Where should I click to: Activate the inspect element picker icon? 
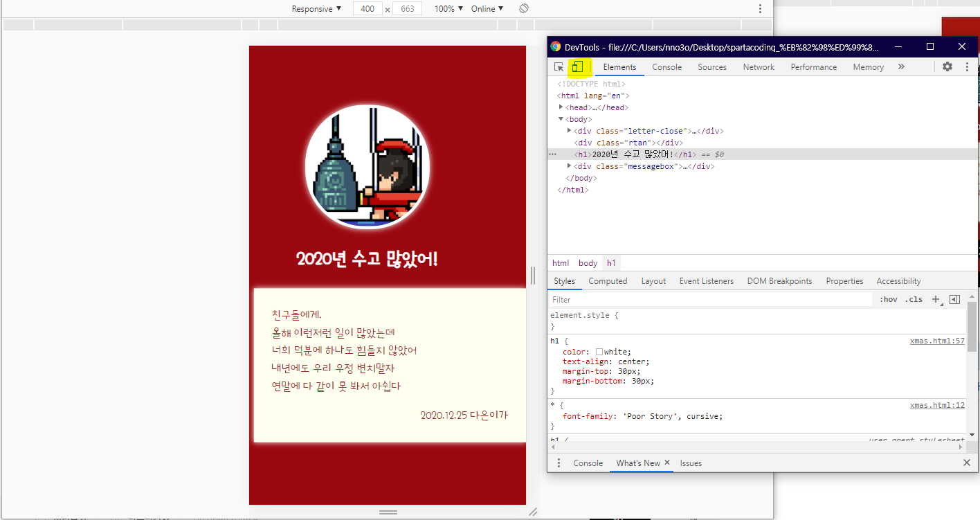(559, 67)
